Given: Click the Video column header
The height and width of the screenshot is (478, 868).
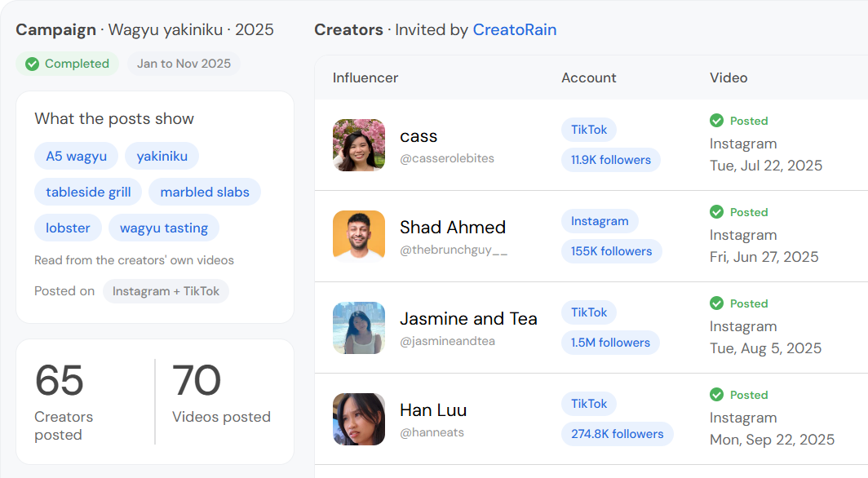Looking at the screenshot, I should pyautogui.click(x=728, y=78).
